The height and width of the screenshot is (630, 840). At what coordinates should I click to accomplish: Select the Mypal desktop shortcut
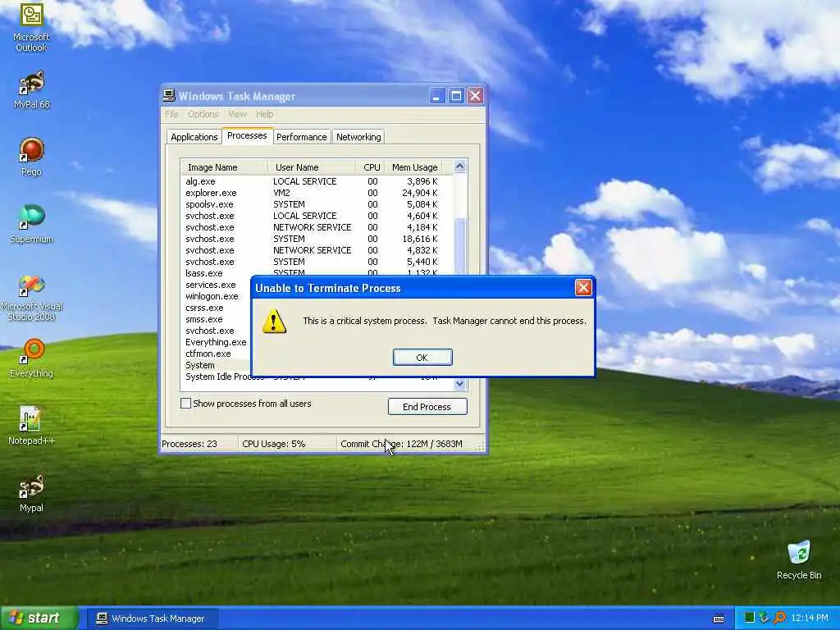click(31, 493)
